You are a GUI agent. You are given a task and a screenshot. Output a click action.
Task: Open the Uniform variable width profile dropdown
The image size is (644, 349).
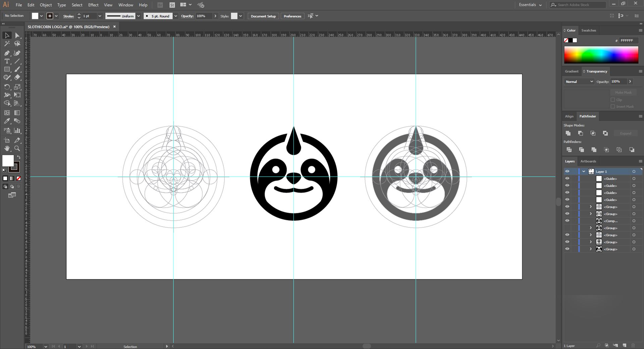(x=138, y=16)
